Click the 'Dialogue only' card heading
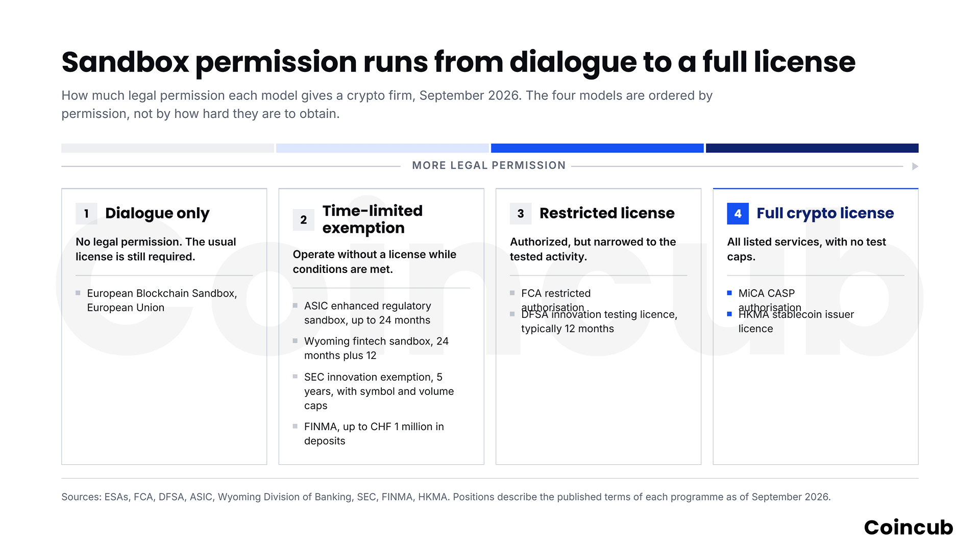 pos(157,213)
